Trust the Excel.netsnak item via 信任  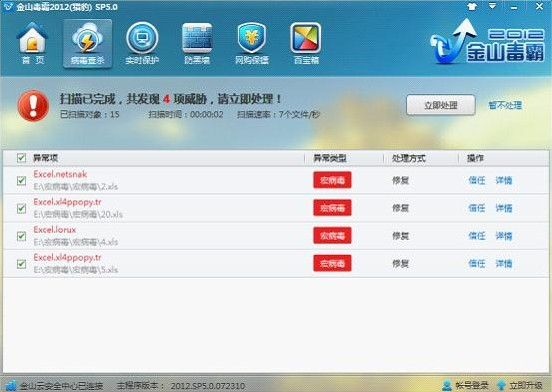pos(477,181)
